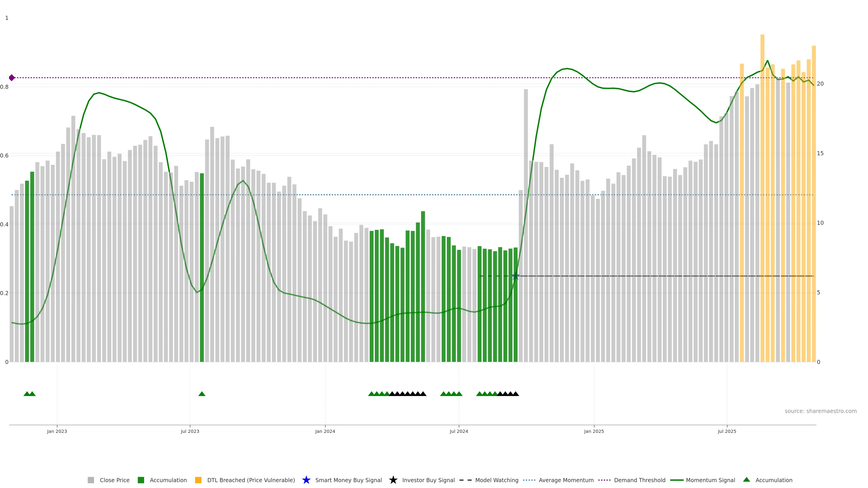Click the gray Close Price legend swatch
This screenshot has width=868, height=488.
click(x=91, y=480)
